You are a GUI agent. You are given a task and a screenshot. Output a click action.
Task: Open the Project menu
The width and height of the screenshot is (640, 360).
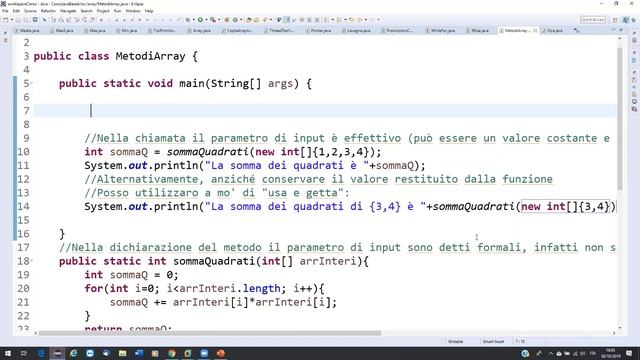(x=103, y=11)
